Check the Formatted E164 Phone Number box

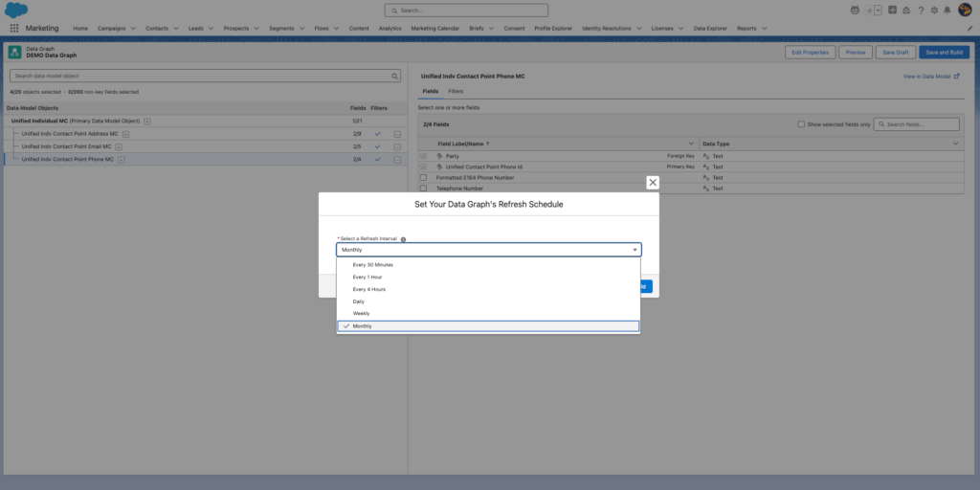pyautogui.click(x=423, y=178)
